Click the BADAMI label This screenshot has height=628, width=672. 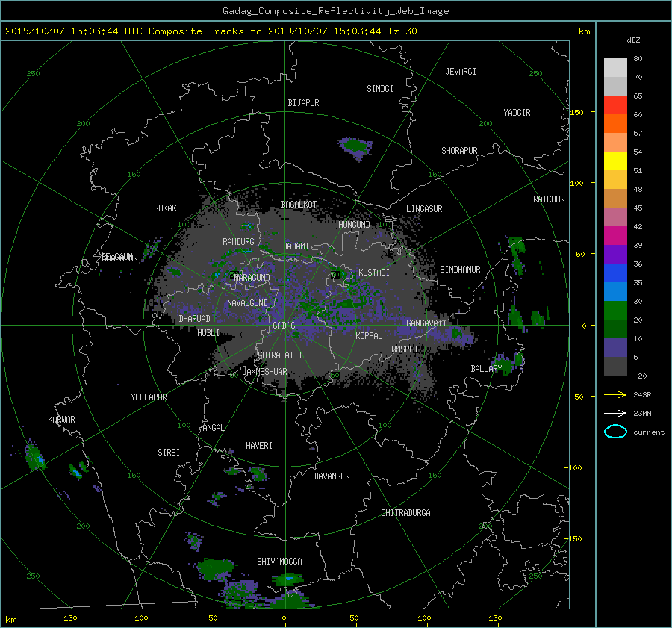[x=296, y=246]
